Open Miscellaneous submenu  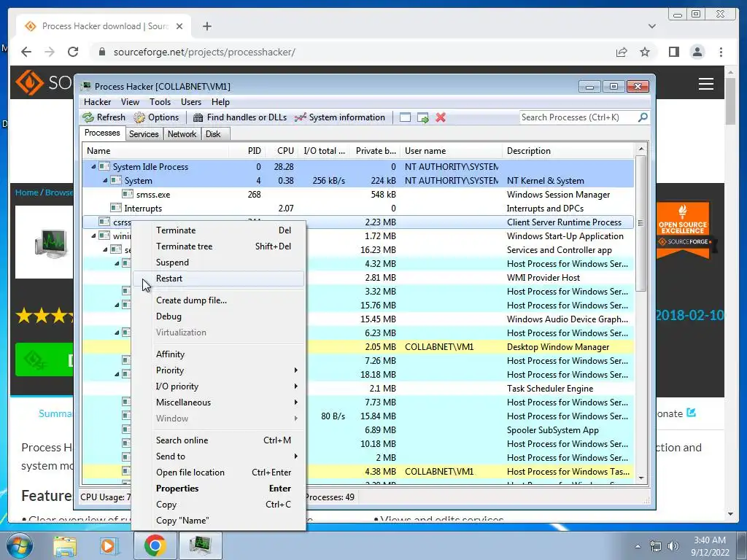[x=218, y=402]
